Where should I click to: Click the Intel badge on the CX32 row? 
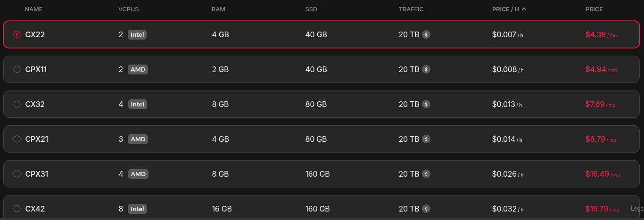click(138, 104)
